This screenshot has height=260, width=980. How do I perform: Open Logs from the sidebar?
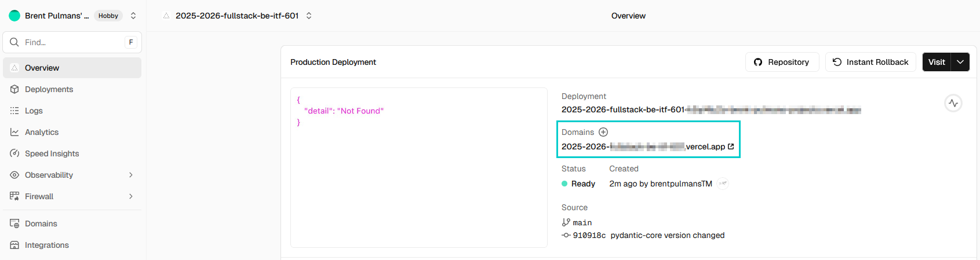point(34,111)
